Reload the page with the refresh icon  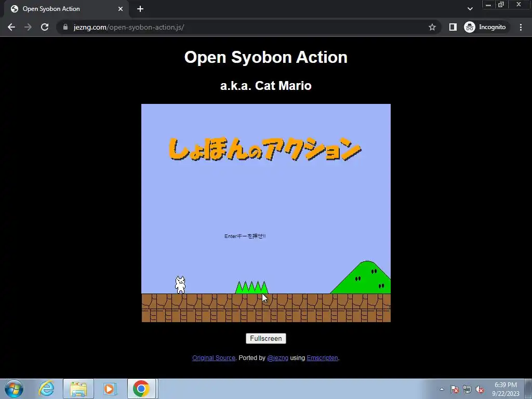pyautogui.click(x=45, y=27)
